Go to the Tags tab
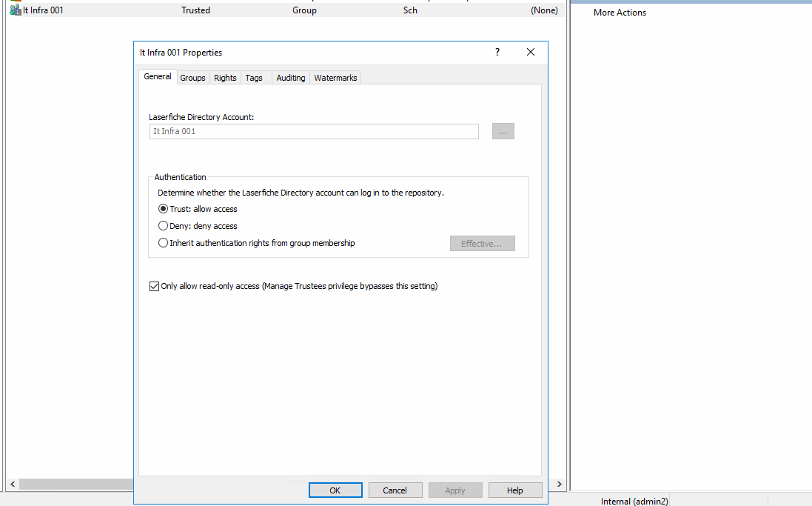 (x=254, y=78)
